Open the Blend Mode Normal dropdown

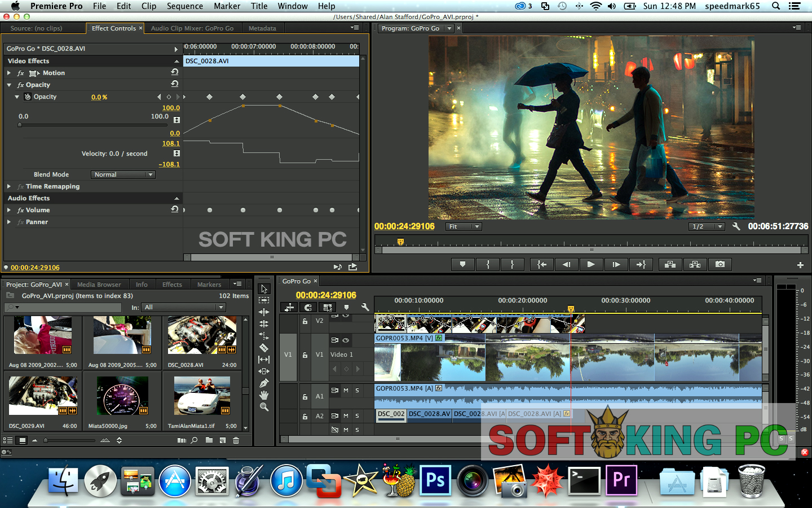point(123,174)
